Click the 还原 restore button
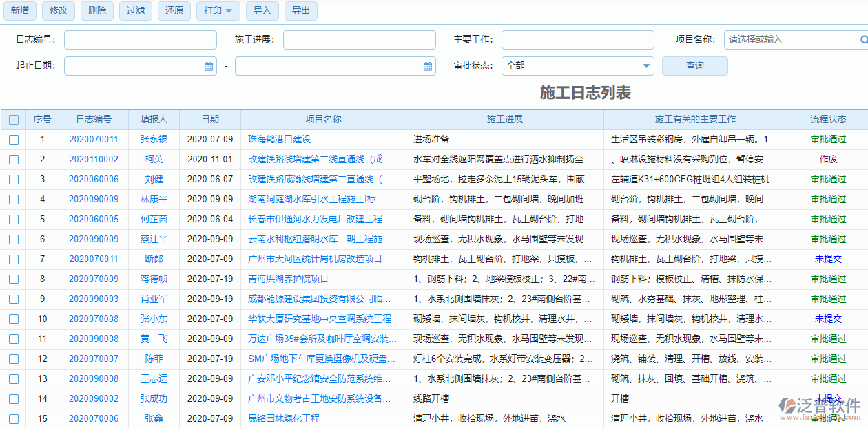This screenshot has height=428, width=868. (x=174, y=11)
